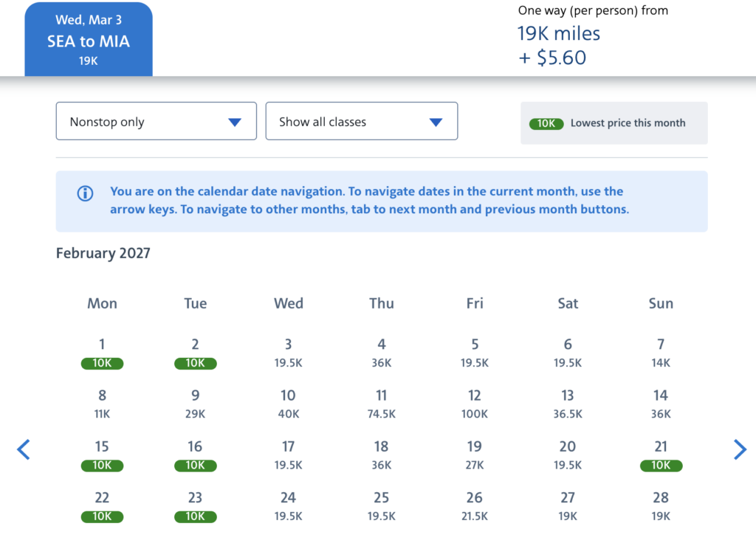The image size is (756, 546).
Task: Click the green 10K lowest price legend badge
Action: click(546, 123)
